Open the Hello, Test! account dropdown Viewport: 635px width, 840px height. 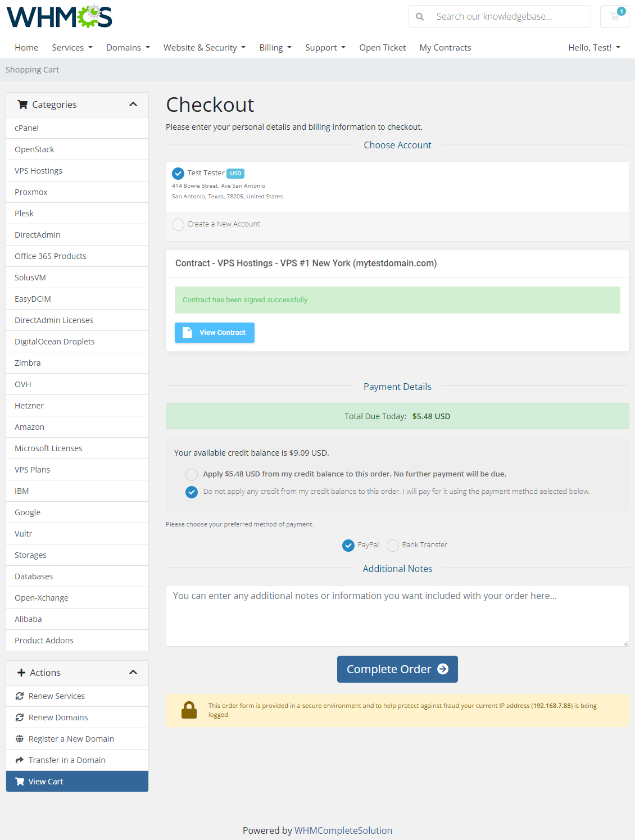[x=594, y=47]
